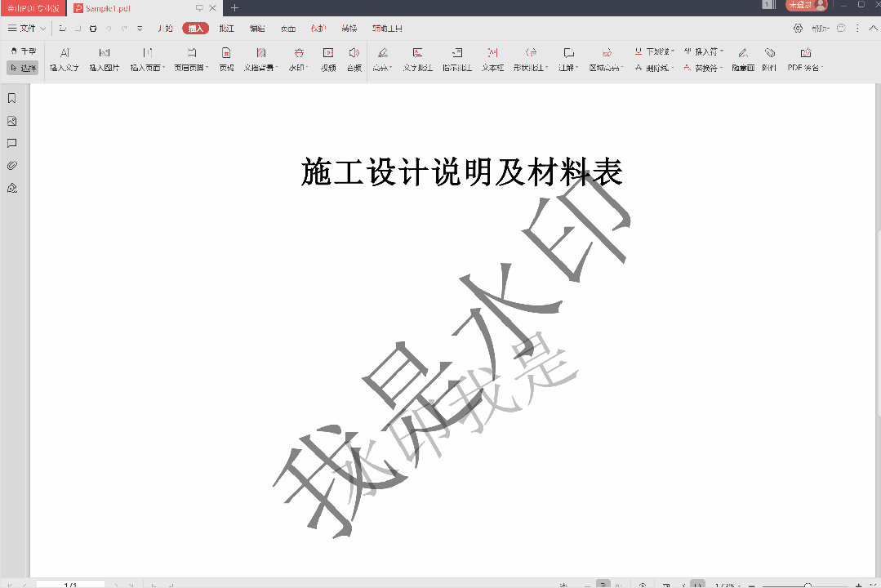Open the bookmarks panel in the left sidebar

point(11,98)
